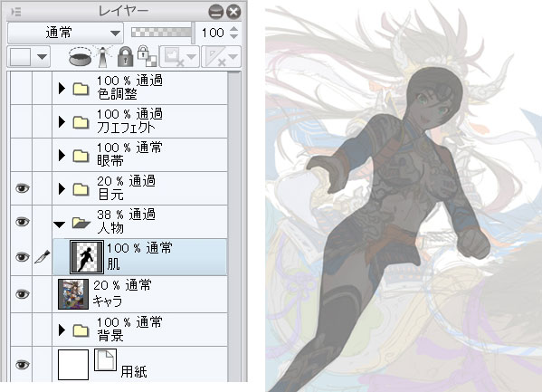
Task: Click the ruler visibility range icon
Action: coord(221,56)
